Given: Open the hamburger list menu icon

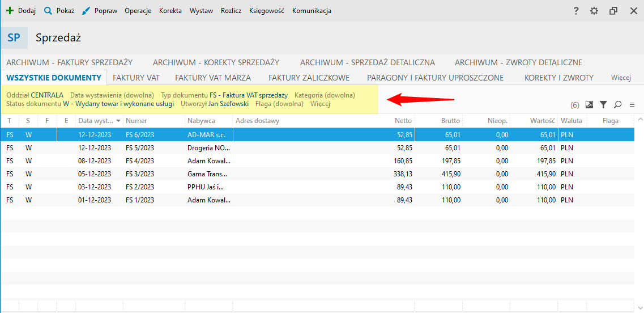Looking at the screenshot, I should click(632, 105).
